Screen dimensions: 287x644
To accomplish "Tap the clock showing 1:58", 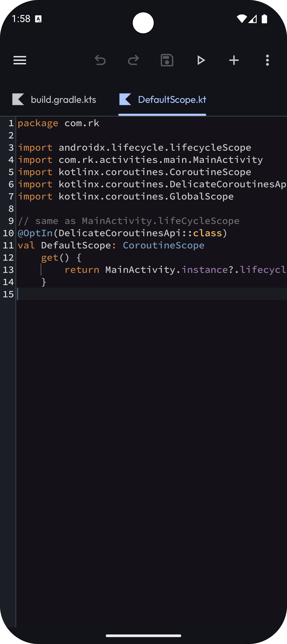I will click(21, 19).
